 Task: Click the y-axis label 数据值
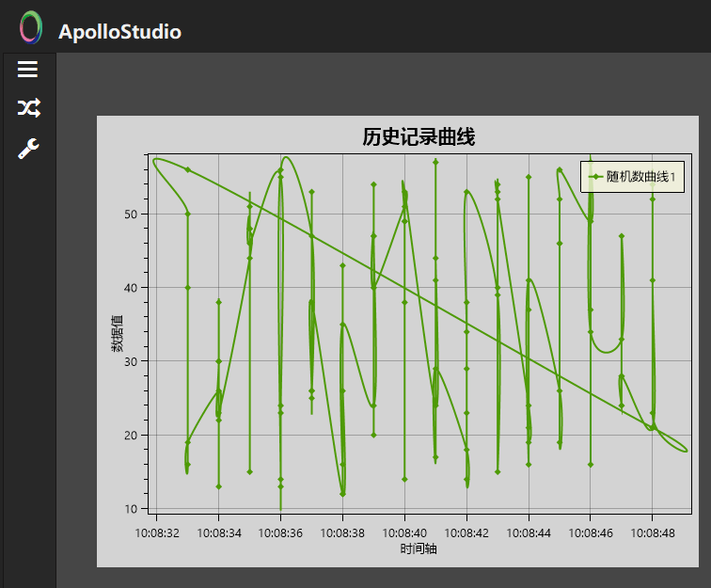coord(117,333)
